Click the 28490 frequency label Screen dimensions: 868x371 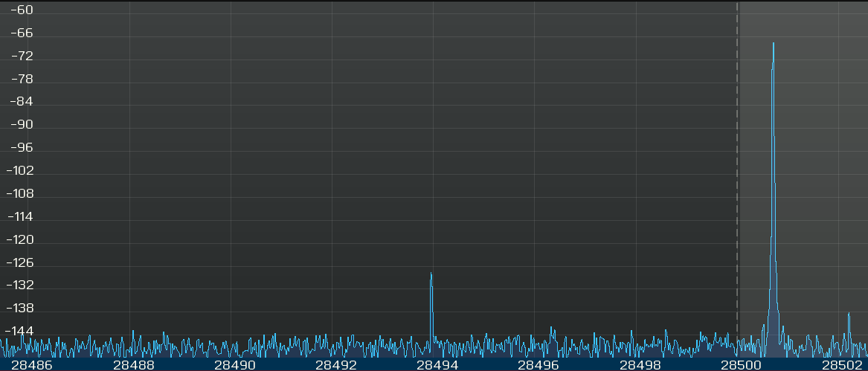point(235,365)
